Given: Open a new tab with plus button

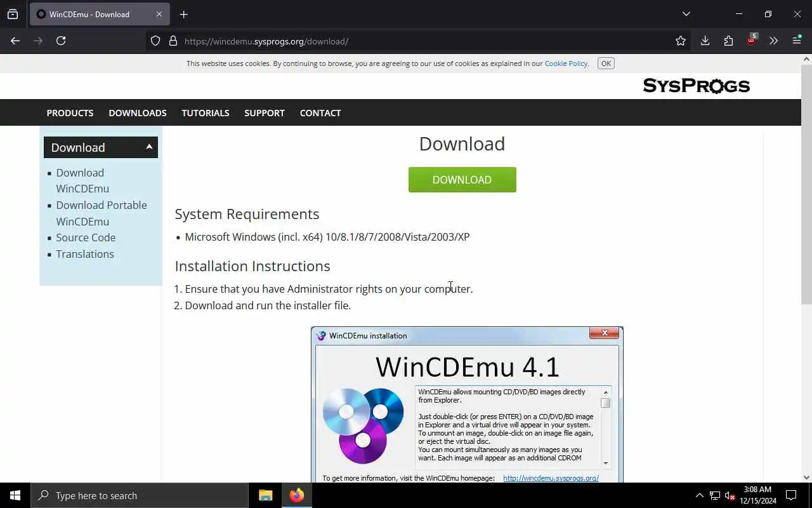Looking at the screenshot, I should (x=183, y=14).
